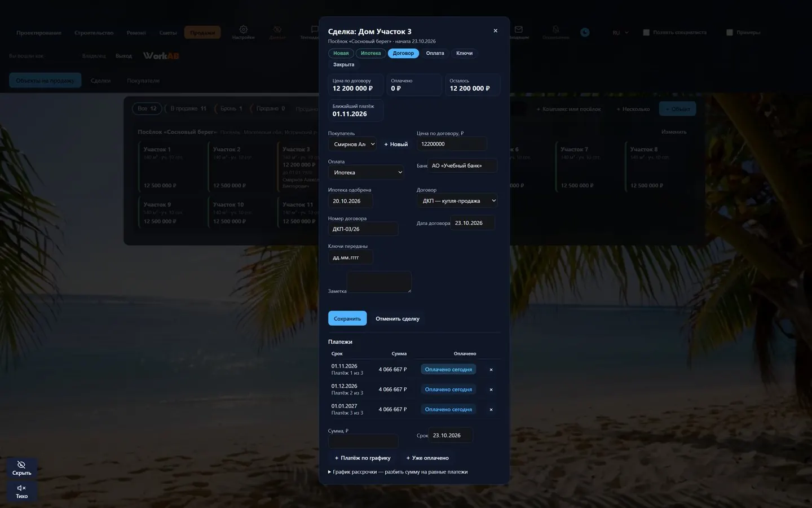812x508 pixels.
Task: Select the Закрыта stage chip
Action: tap(343, 64)
